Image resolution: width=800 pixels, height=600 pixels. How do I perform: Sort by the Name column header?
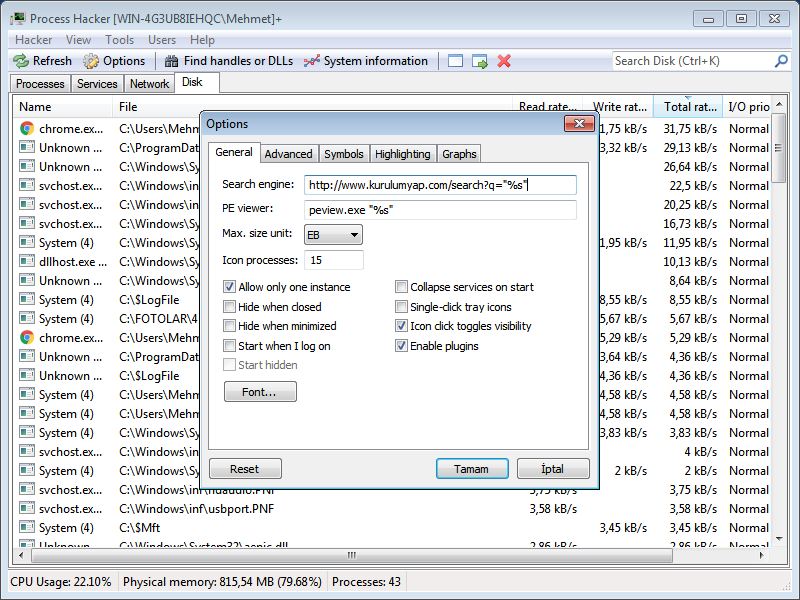[x=62, y=107]
